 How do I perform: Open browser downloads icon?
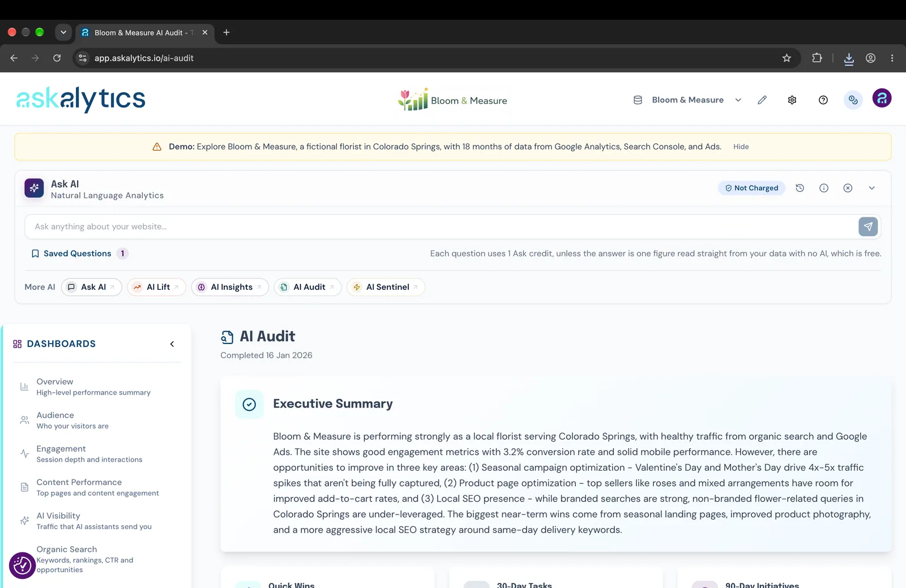pyautogui.click(x=848, y=58)
